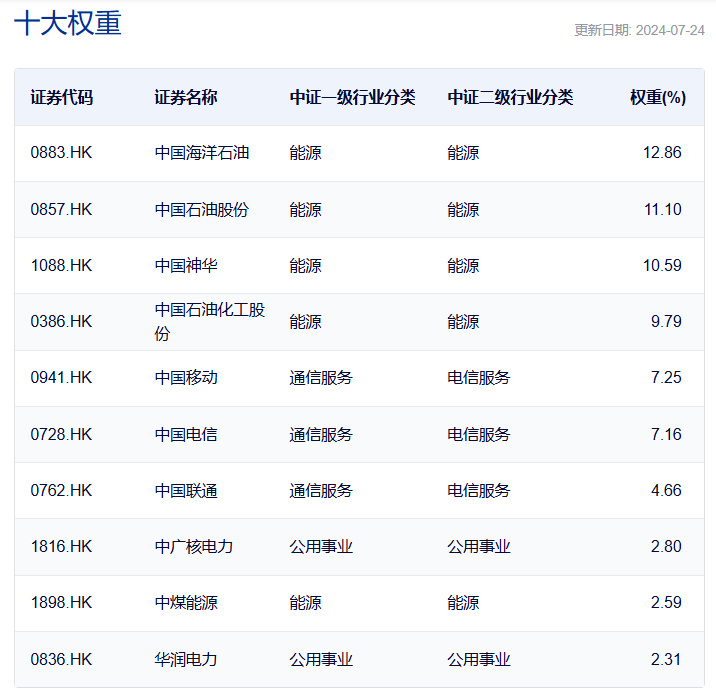Select security name 中国海洋石油

202,153
